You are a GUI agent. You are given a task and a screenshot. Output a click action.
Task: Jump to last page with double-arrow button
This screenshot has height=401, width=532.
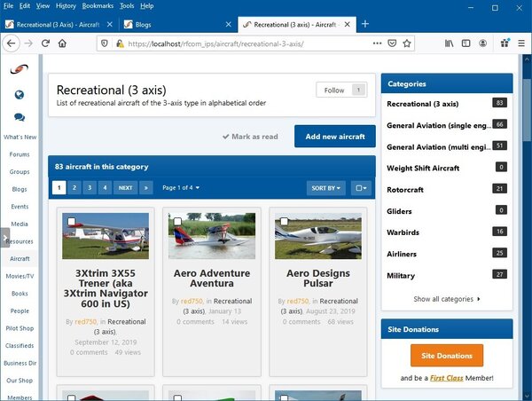click(146, 188)
